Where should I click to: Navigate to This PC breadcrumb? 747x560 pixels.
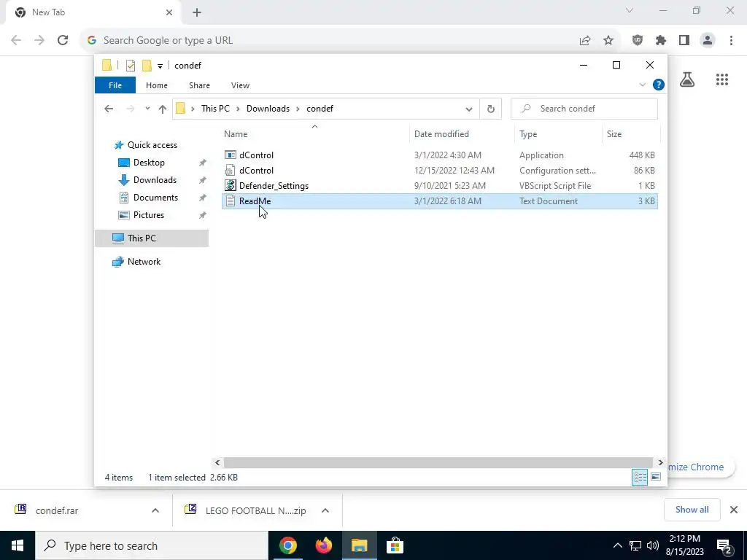tap(215, 109)
